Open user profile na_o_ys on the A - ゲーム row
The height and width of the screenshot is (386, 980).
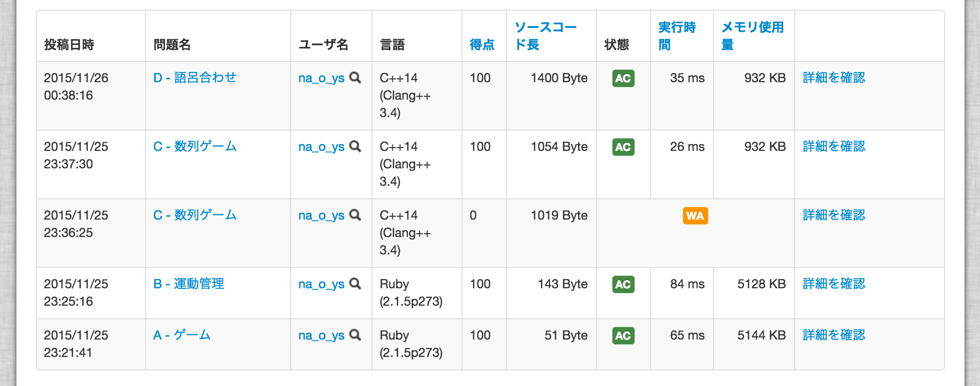coord(322,336)
